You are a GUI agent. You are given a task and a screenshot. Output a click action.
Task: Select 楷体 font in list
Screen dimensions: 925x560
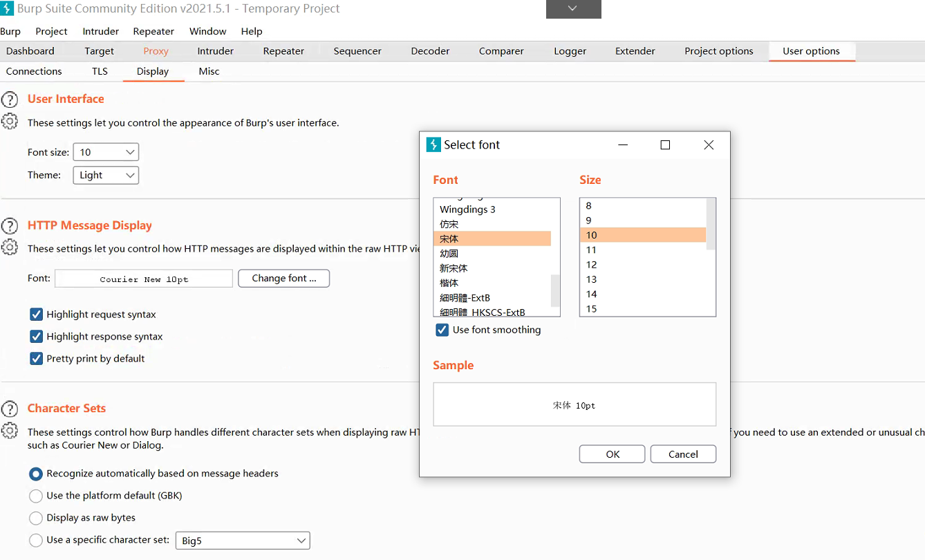[492, 283]
